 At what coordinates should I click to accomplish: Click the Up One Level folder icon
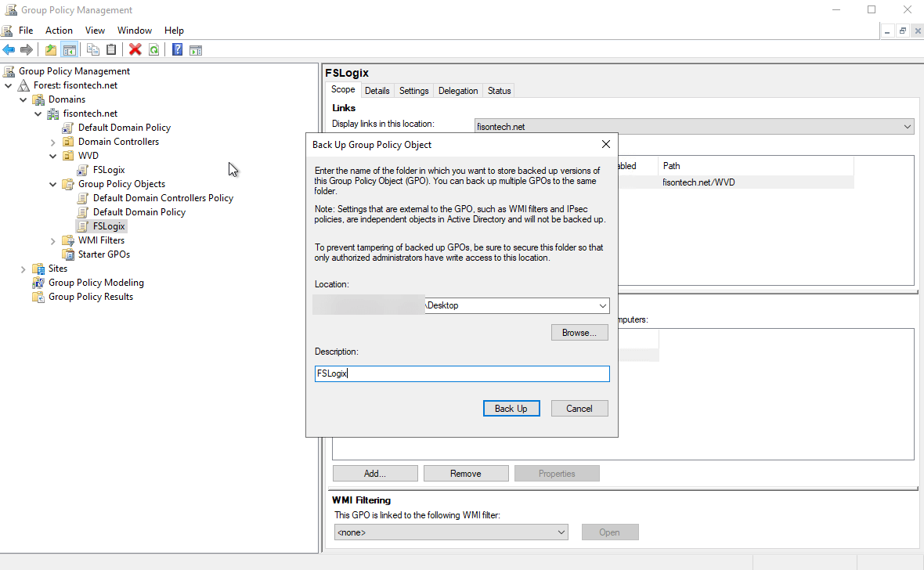(51, 49)
